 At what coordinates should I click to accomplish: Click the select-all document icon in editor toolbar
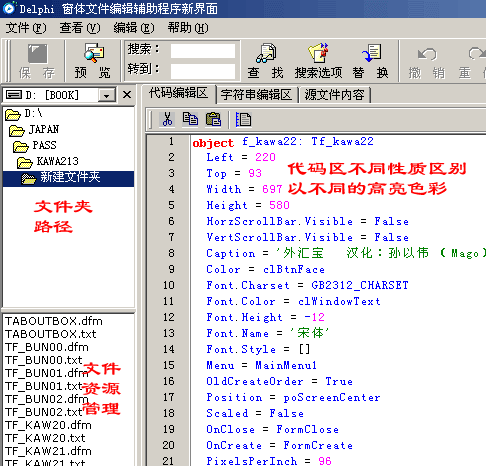243,119
